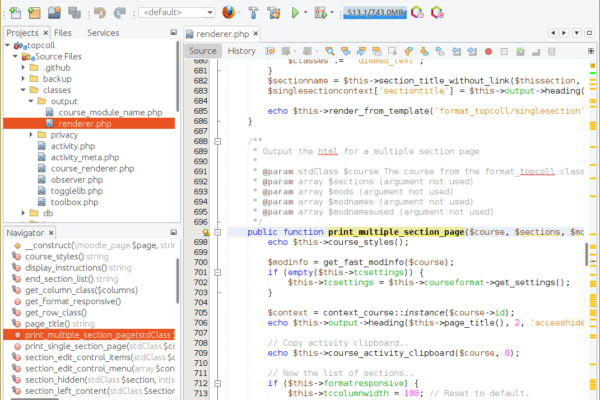Expand the backup folder
The width and height of the screenshot is (600, 400).
[23, 78]
